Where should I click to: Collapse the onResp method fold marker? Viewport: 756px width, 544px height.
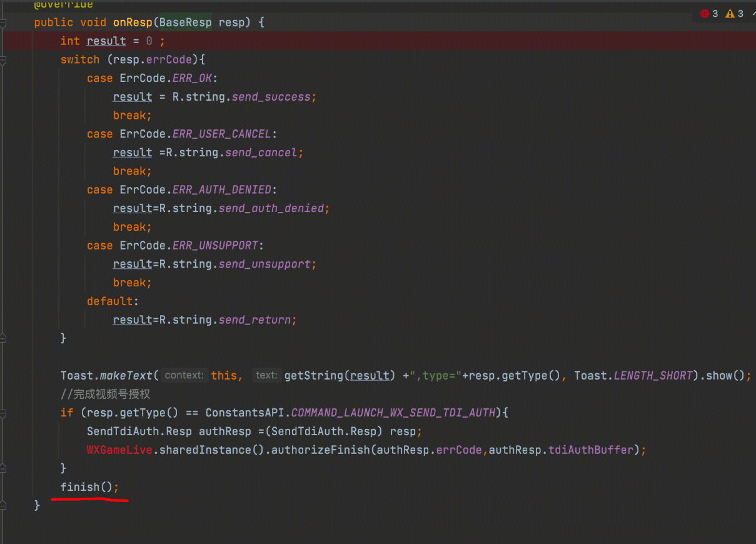click(x=3, y=23)
